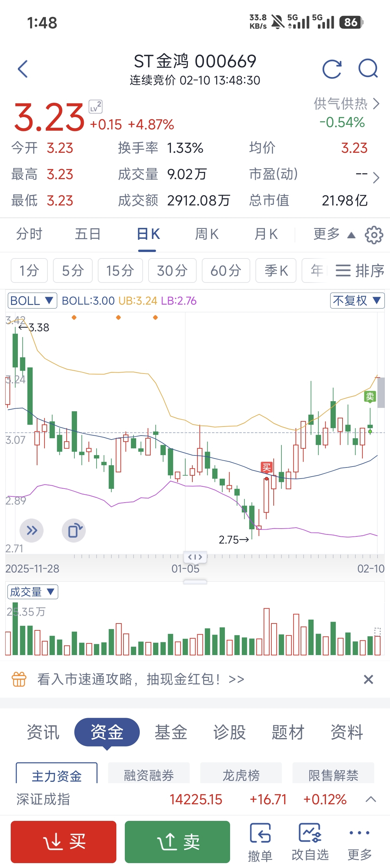Tap the back arrow icon
The height and width of the screenshot is (868, 390).
point(23,69)
